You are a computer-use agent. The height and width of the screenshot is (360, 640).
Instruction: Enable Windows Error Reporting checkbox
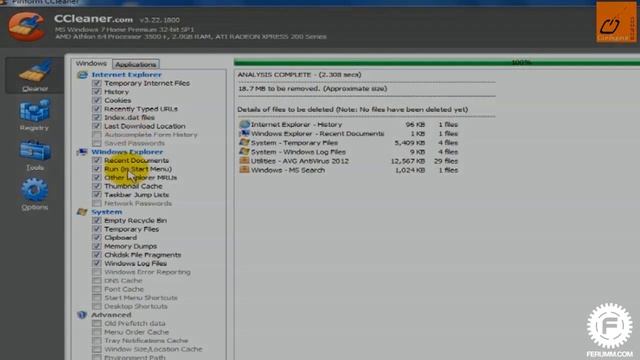[97, 272]
